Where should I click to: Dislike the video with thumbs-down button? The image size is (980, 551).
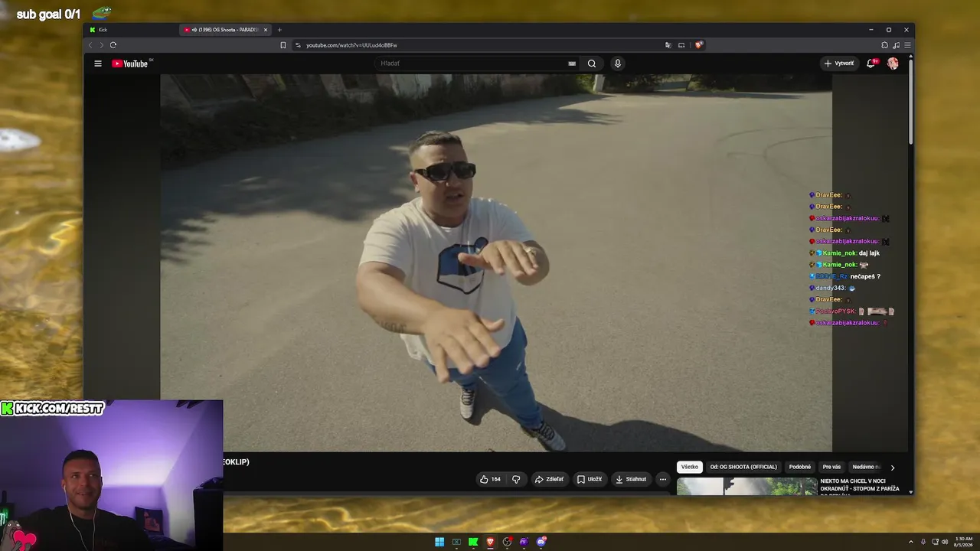[x=516, y=479]
